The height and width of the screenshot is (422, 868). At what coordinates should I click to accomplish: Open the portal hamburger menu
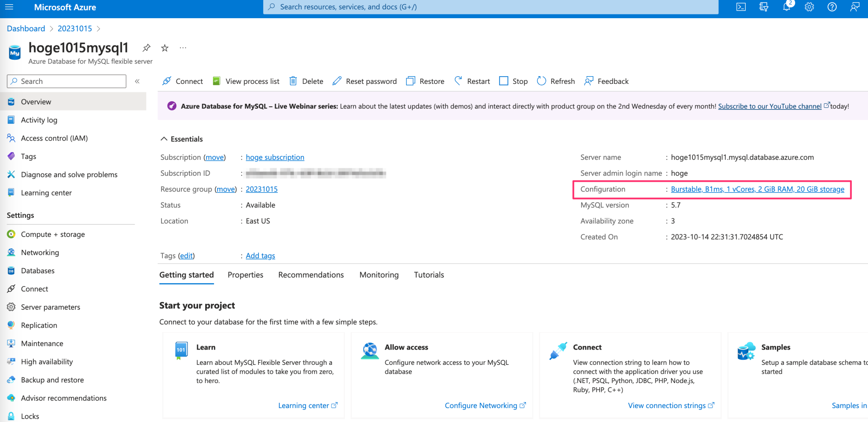pos(9,7)
